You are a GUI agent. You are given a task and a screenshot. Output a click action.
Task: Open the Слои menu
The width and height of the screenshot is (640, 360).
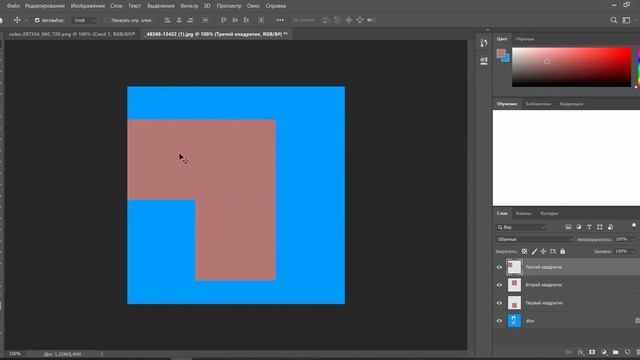[x=116, y=6]
